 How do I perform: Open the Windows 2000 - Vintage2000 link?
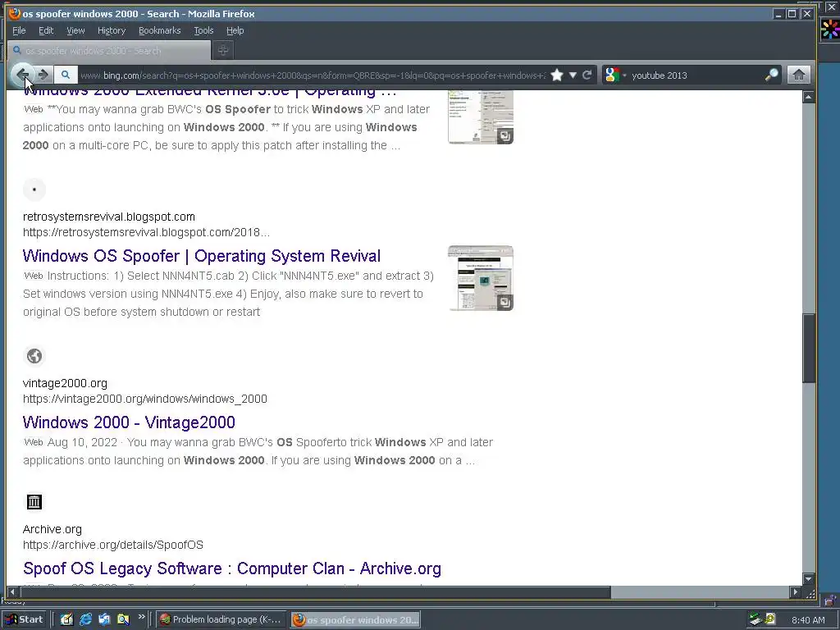[x=129, y=422]
